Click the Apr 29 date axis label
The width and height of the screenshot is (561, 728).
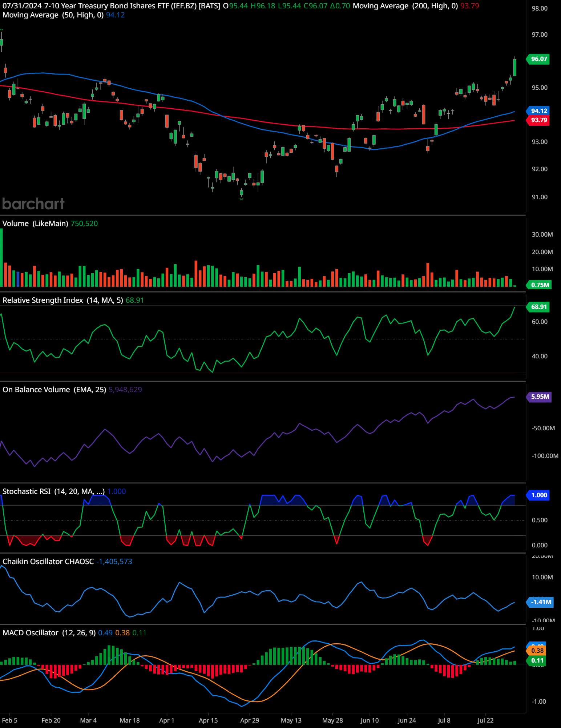tap(250, 720)
